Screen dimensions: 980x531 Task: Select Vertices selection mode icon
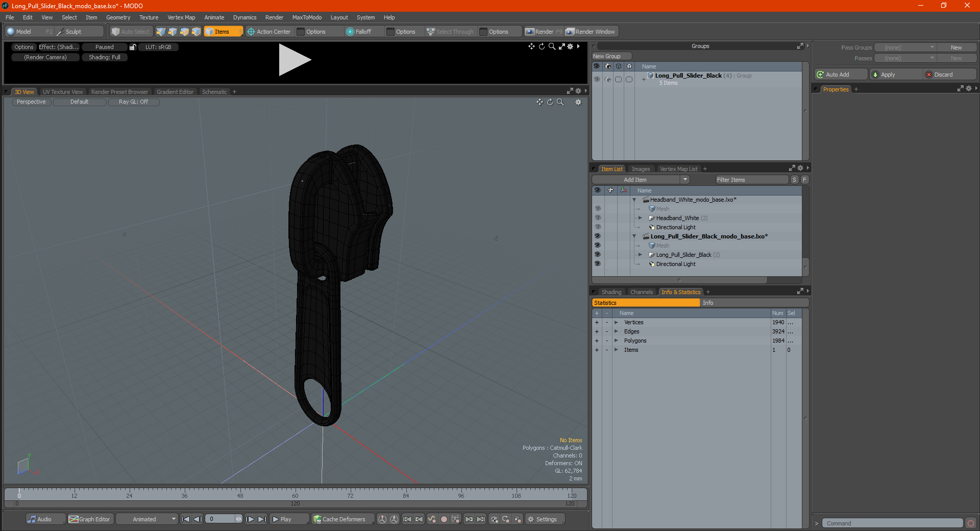click(x=161, y=32)
